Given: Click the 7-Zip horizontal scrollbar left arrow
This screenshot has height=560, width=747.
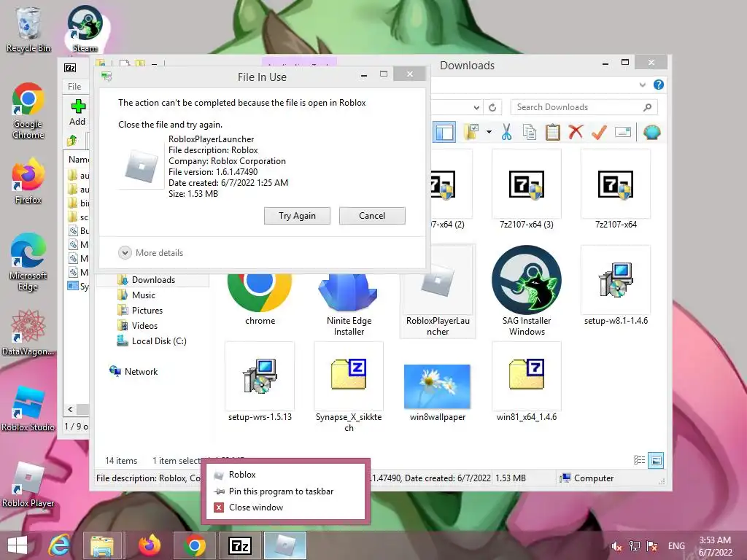Looking at the screenshot, I should click(x=70, y=409).
